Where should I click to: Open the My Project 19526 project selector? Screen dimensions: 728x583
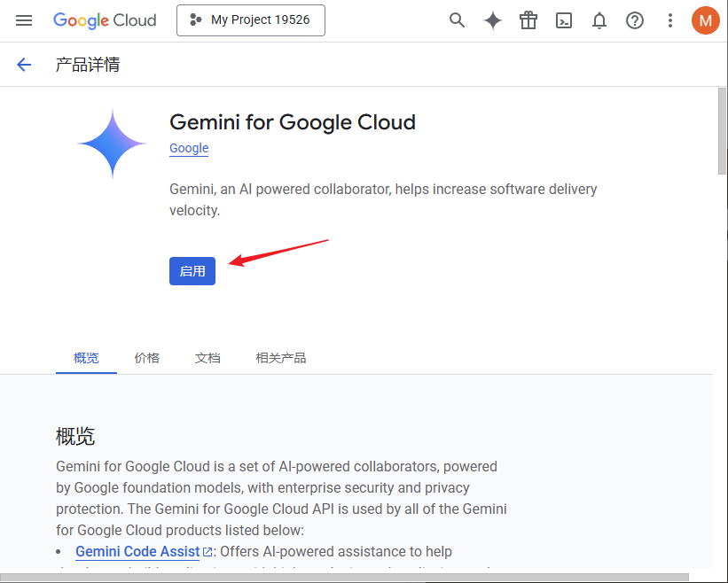tap(250, 19)
